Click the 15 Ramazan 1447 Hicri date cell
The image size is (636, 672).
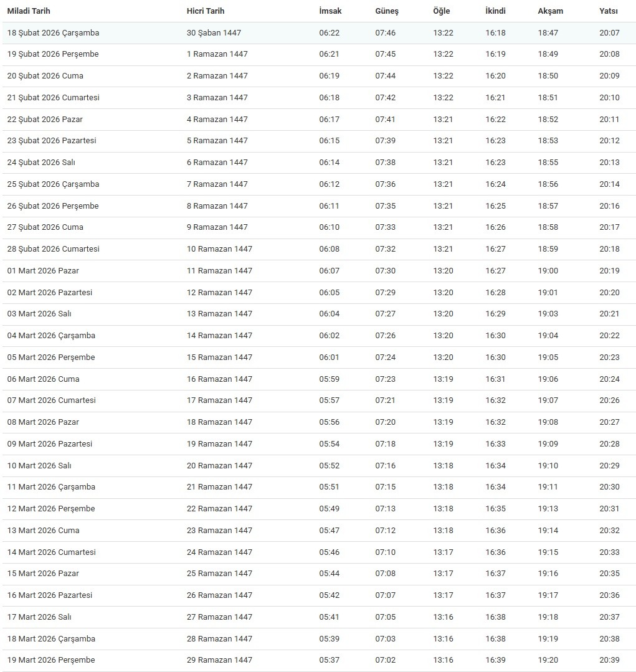pyautogui.click(x=219, y=357)
